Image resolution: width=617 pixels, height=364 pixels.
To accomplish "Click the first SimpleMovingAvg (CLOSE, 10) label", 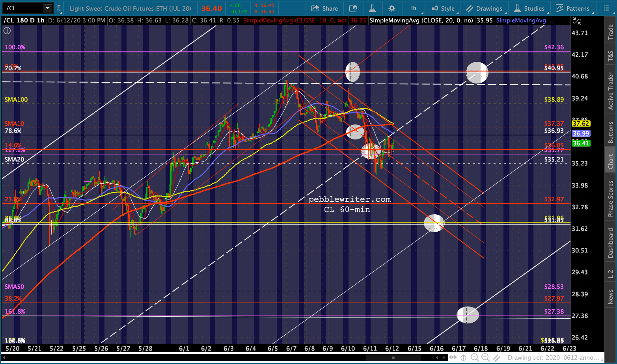I will coord(295,20).
